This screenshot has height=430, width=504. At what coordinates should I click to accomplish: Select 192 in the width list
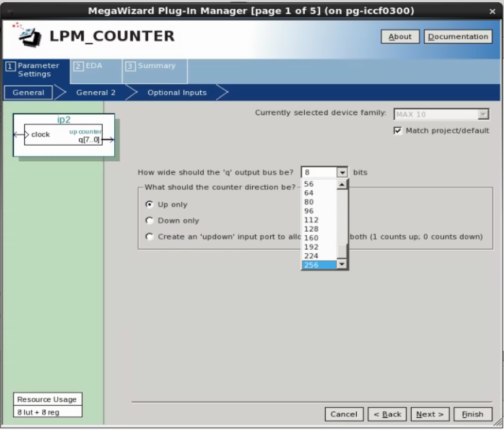click(319, 247)
